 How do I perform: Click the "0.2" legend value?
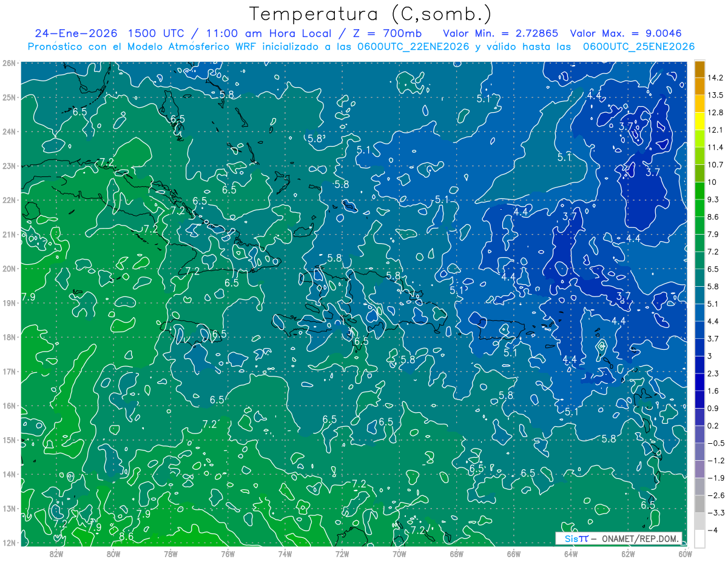tap(713, 426)
